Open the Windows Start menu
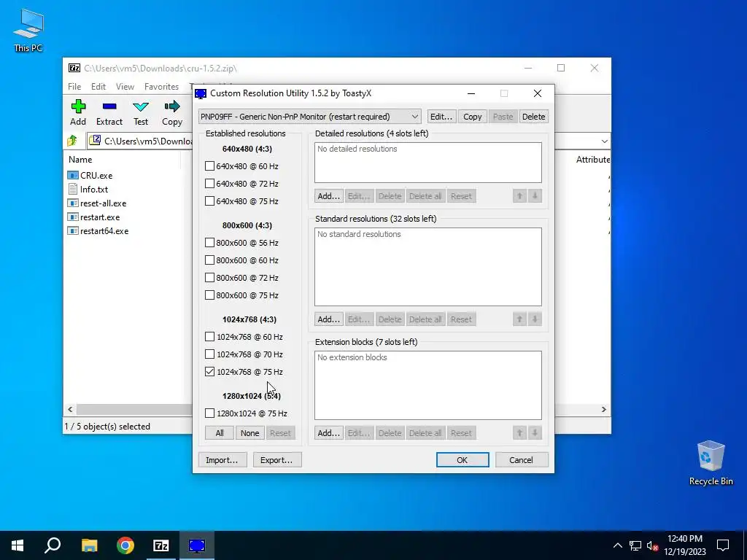Screen dimensions: 747x560 18,545
